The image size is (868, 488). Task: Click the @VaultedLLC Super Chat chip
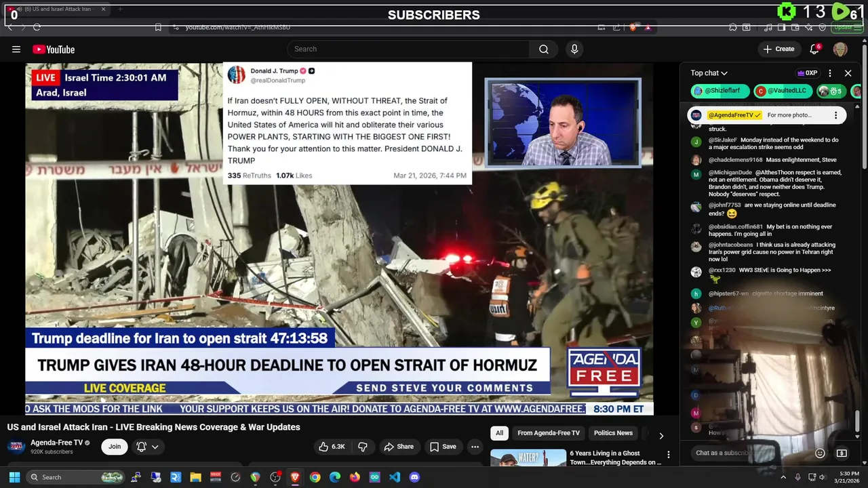[x=783, y=91]
